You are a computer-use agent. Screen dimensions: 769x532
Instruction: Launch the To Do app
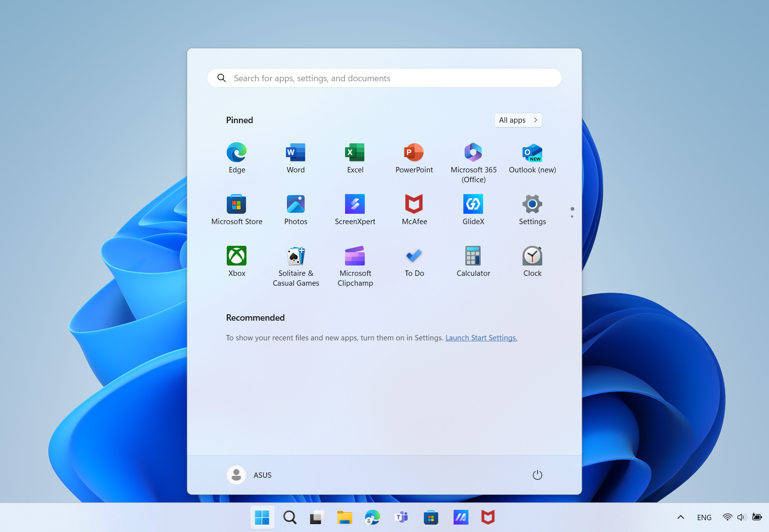click(x=414, y=262)
